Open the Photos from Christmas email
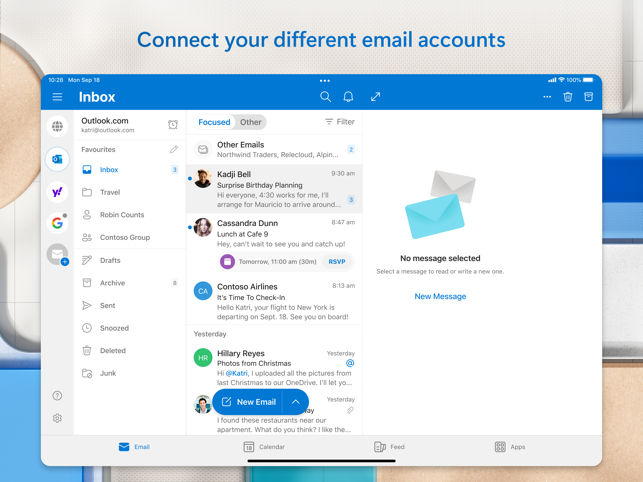 click(x=274, y=367)
